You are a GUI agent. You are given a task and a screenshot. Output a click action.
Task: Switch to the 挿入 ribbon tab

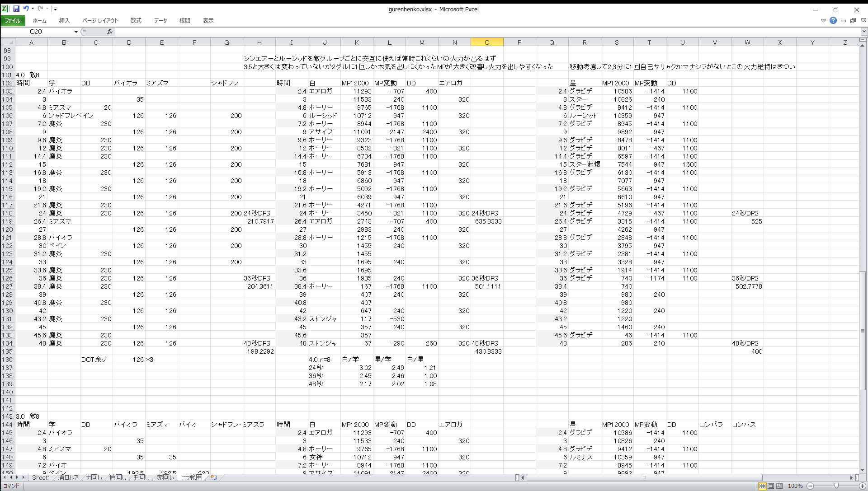point(64,21)
